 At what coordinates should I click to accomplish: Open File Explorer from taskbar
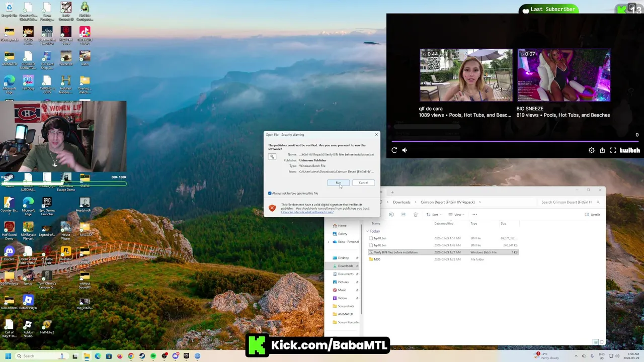click(86, 356)
